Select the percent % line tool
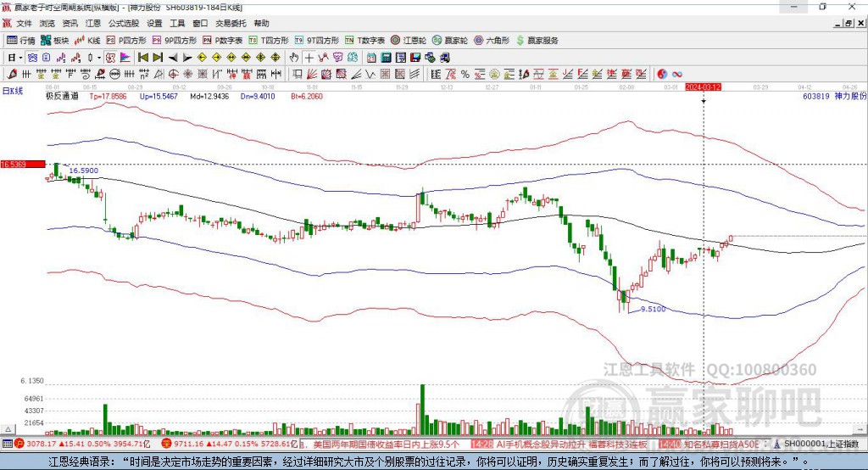 465,75
